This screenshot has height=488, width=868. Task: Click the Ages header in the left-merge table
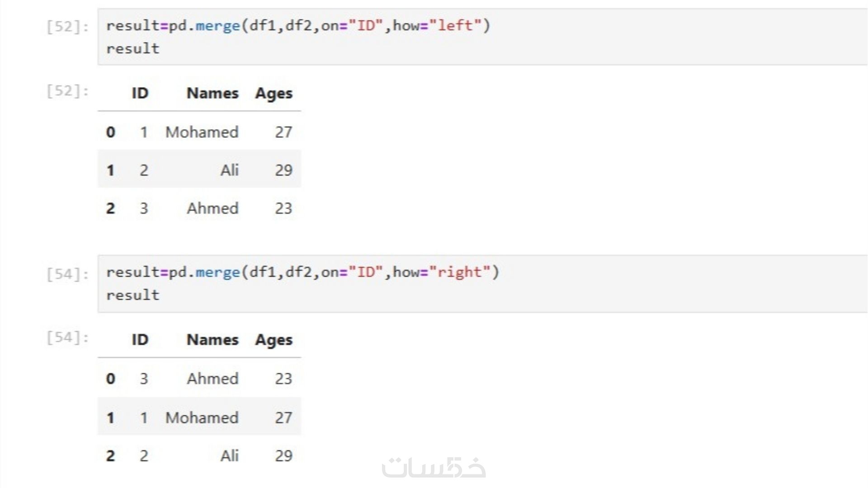point(274,93)
